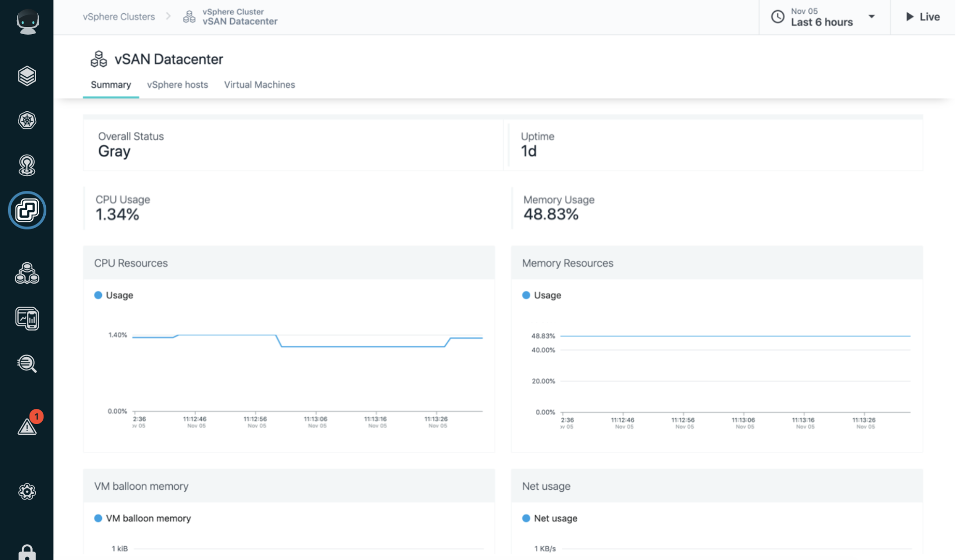Click the lock icon in the sidebar

27,552
